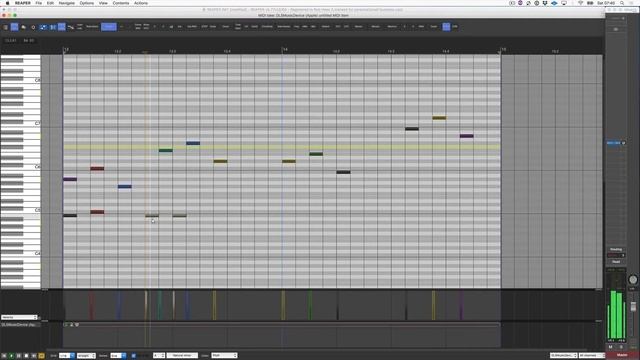Open the blue FX button on master track

click(613, 143)
